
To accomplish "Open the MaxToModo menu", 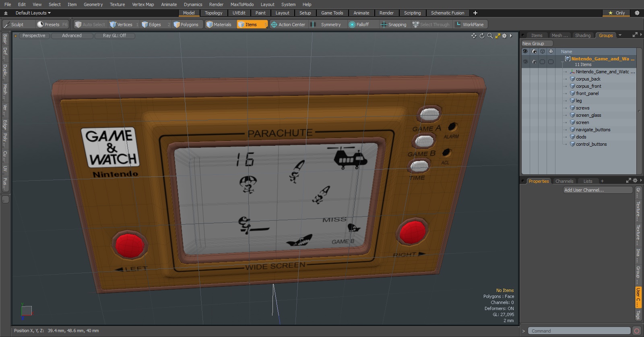I will pyautogui.click(x=242, y=4).
